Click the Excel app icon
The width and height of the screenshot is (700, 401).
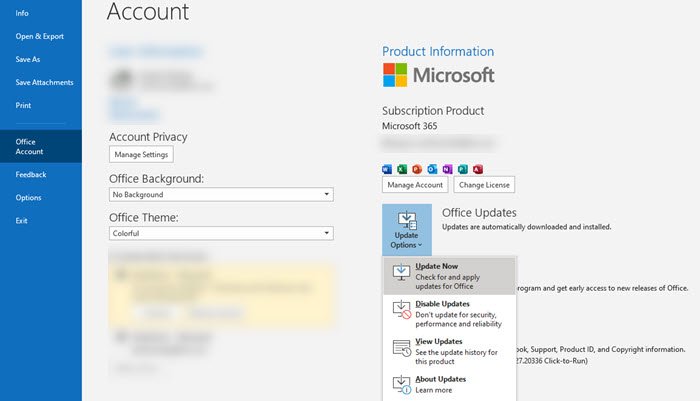pos(402,169)
